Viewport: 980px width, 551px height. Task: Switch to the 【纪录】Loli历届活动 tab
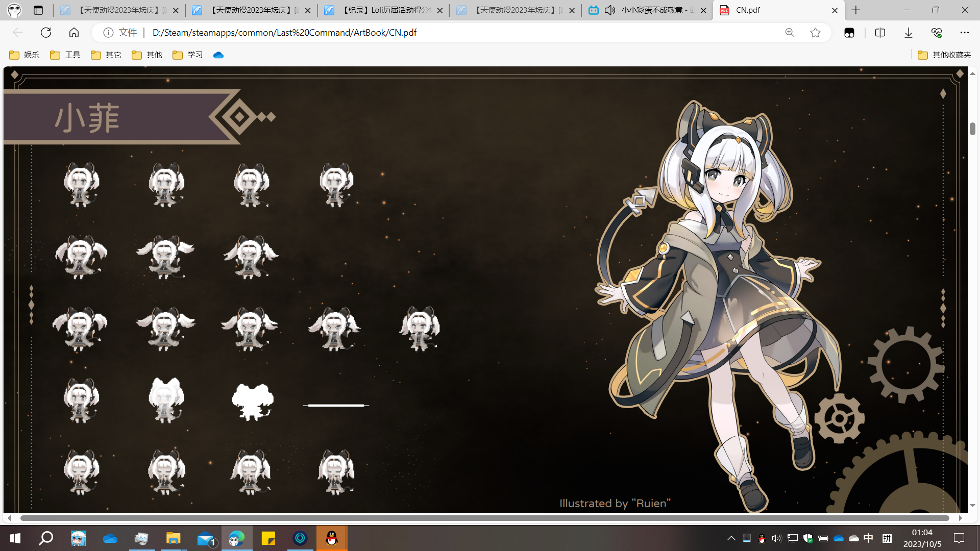click(x=383, y=10)
